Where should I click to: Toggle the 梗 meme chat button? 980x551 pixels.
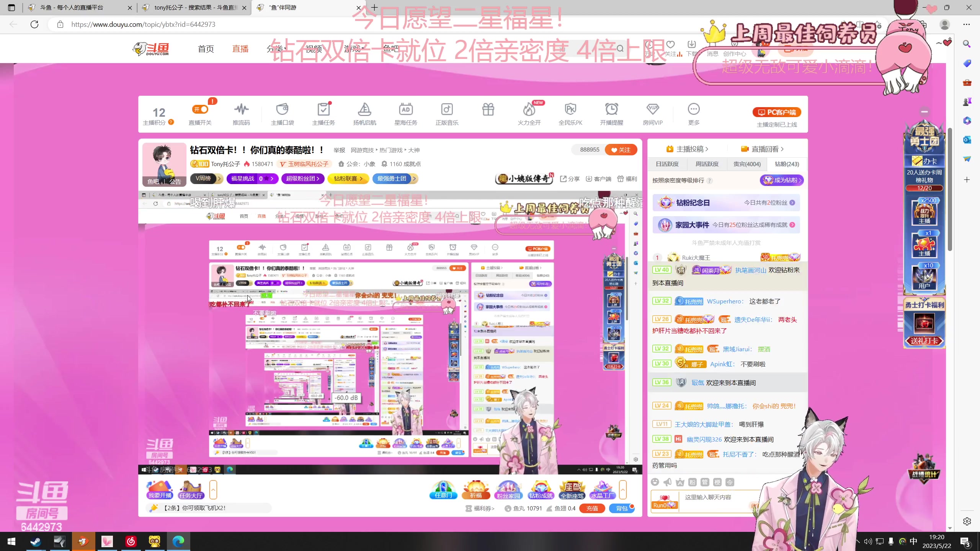pyautogui.click(x=717, y=482)
